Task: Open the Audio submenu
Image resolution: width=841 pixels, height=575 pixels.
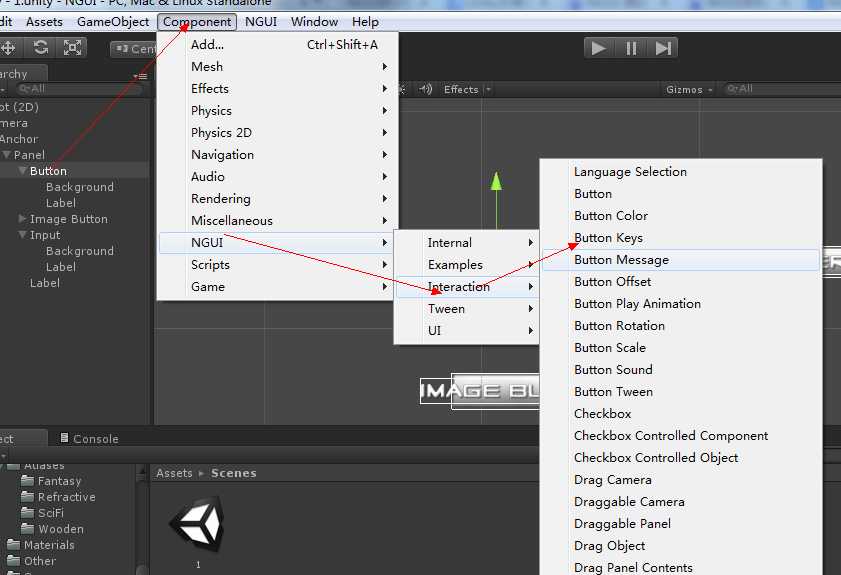Action: pyautogui.click(x=278, y=176)
